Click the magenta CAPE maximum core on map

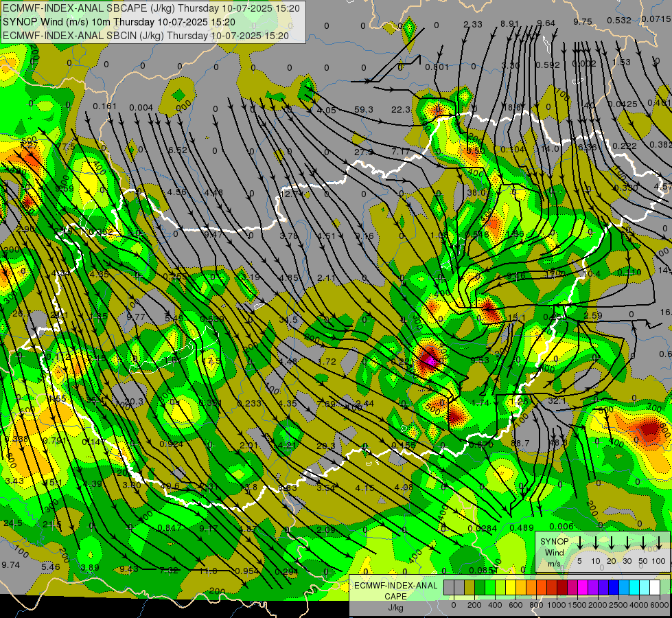click(431, 362)
